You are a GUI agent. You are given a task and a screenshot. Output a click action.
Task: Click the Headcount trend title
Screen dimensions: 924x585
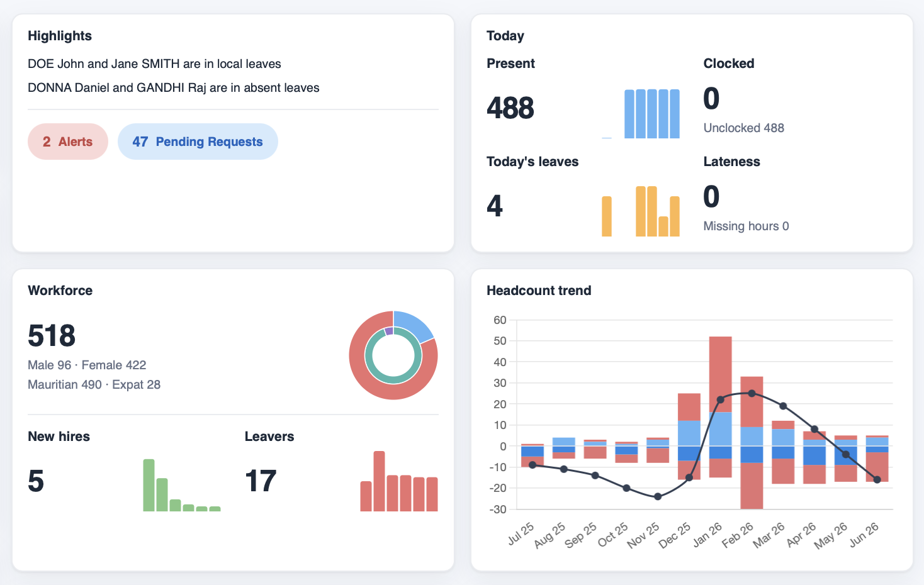point(539,291)
